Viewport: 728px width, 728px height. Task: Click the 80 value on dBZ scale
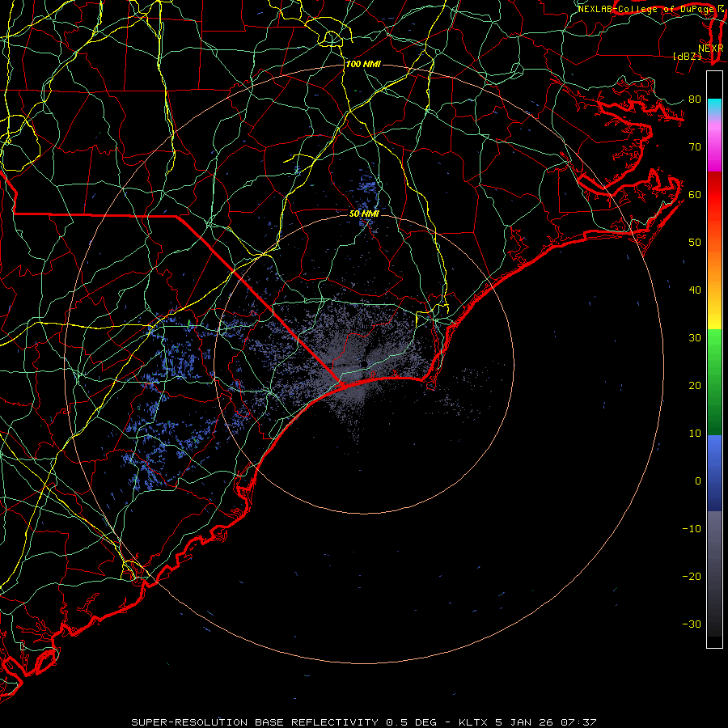click(695, 99)
